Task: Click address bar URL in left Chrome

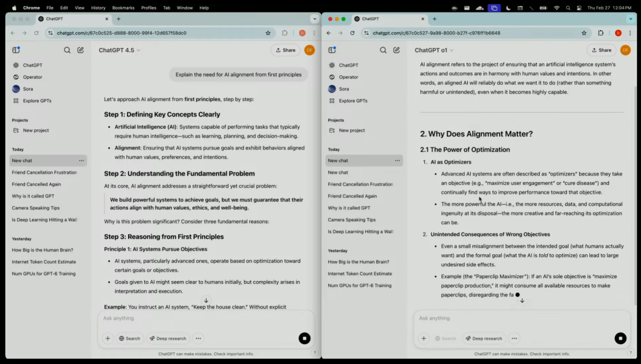Action: [x=122, y=33]
